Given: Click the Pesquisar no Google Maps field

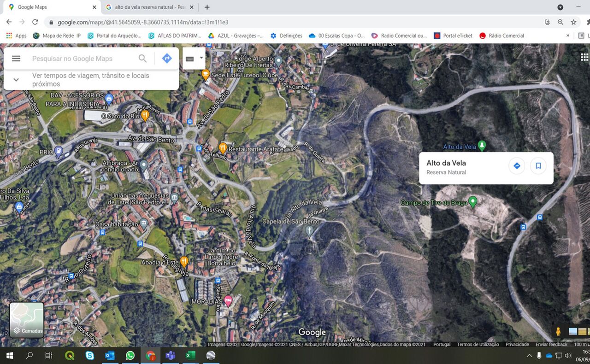Looking at the screenshot, I should pyautogui.click(x=83, y=59).
